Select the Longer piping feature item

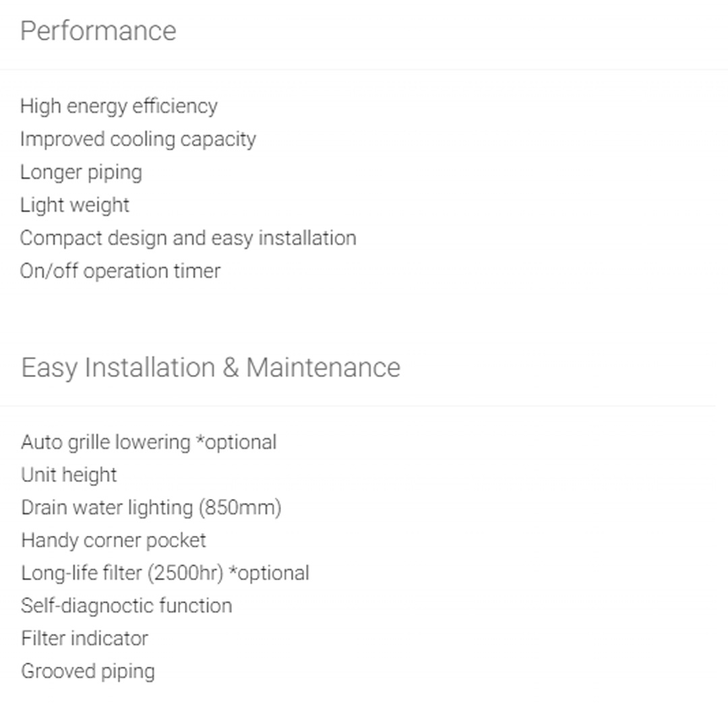(x=81, y=172)
